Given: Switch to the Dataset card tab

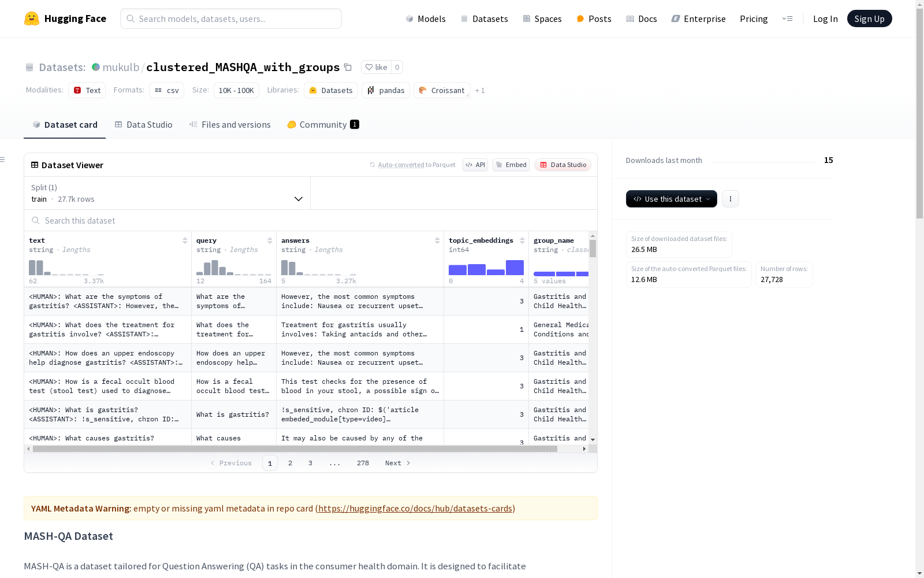Looking at the screenshot, I should click(65, 124).
